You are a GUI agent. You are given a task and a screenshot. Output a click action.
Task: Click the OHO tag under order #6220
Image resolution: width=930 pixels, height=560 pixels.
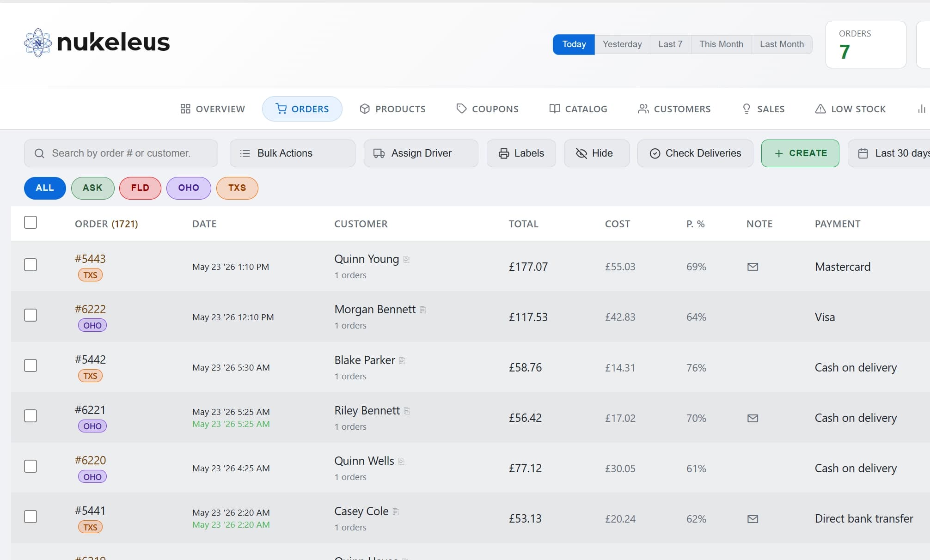92,477
